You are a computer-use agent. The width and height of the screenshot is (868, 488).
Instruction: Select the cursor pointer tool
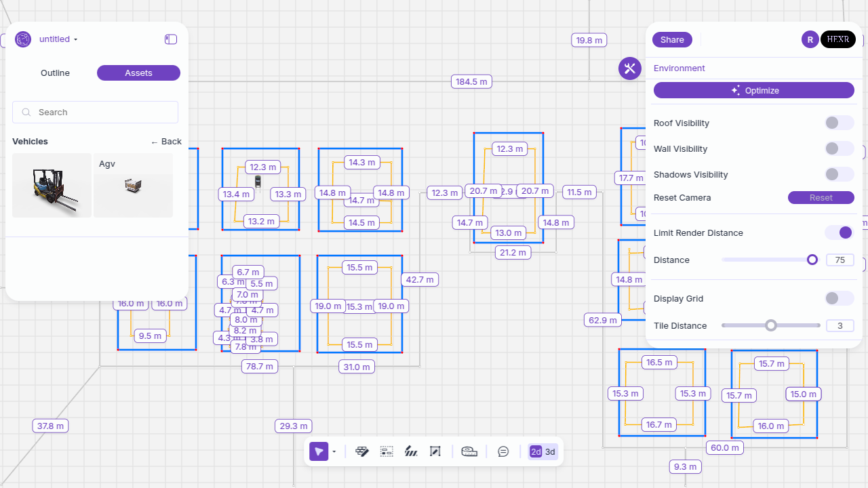click(x=319, y=451)
